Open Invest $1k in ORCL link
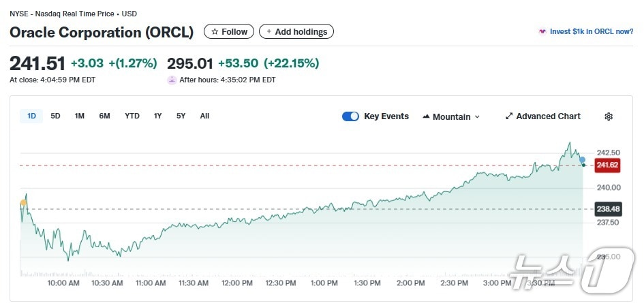This screenshot has height=303, width=644. pyautogui.click(x=591, y=32)
